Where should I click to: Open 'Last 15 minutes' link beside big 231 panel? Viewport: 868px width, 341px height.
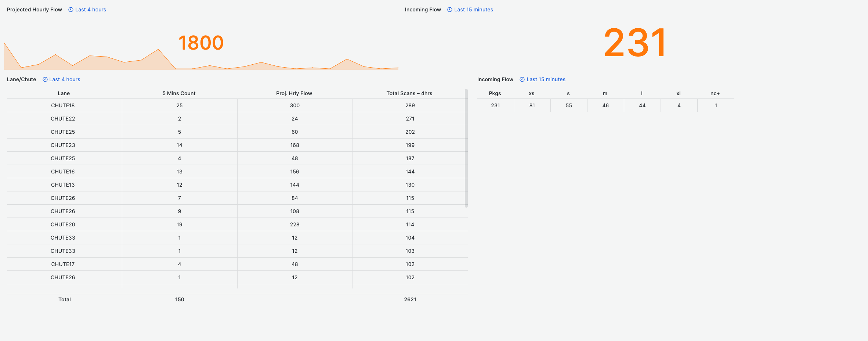tap(473, 10)
